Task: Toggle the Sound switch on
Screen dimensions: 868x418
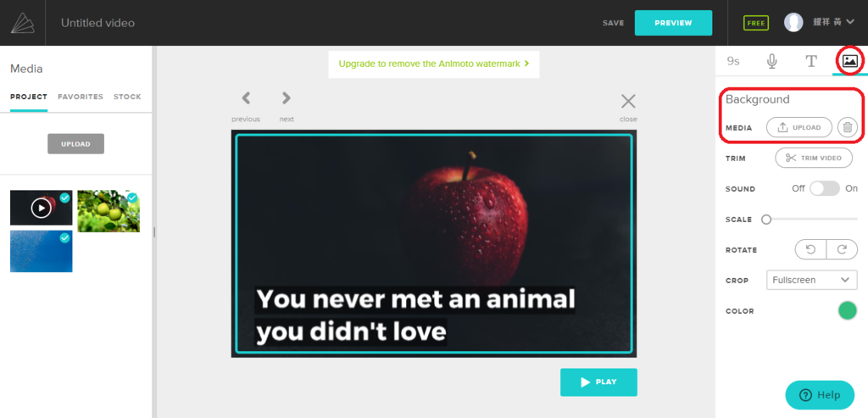Action: (x=824, y=189)
